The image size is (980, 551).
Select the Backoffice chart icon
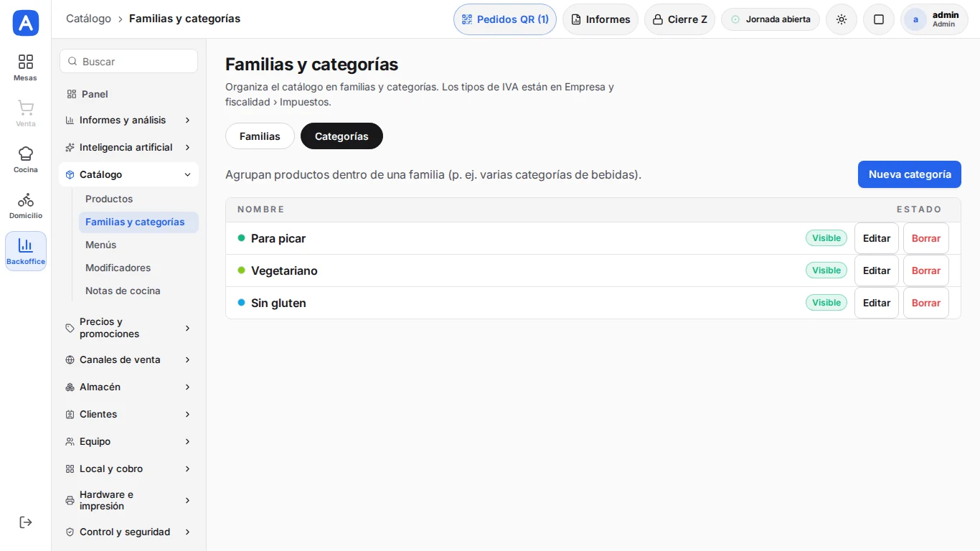click(26, 251)
